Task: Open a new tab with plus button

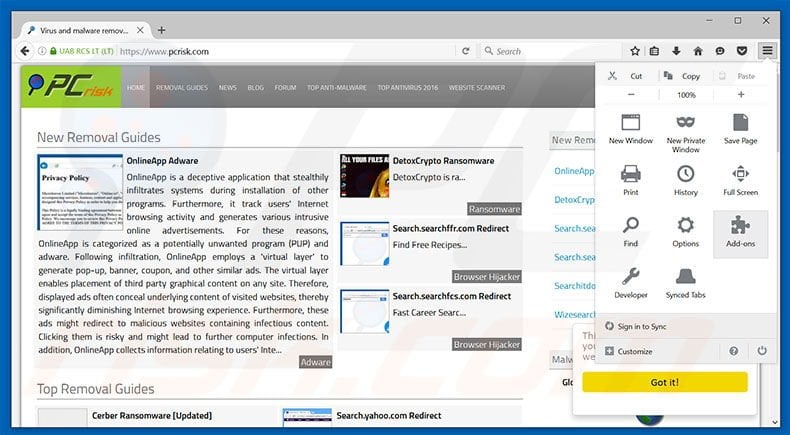Action: coord(161,30)
